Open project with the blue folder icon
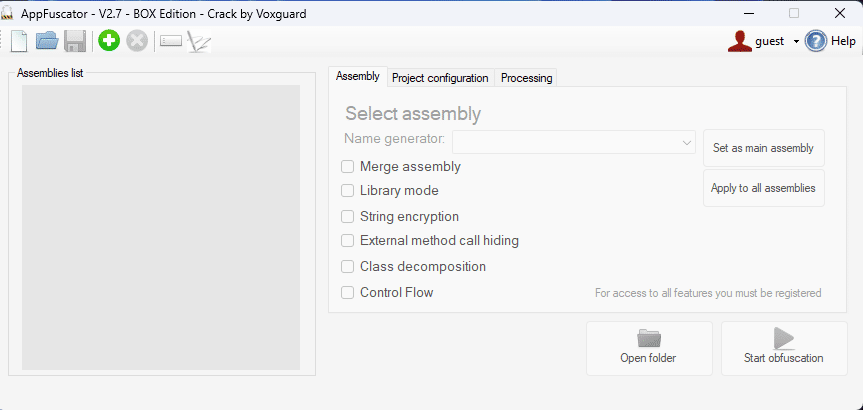Image resolution: width=863 pixels, height=410 pixels. click(x=46, y=41)
